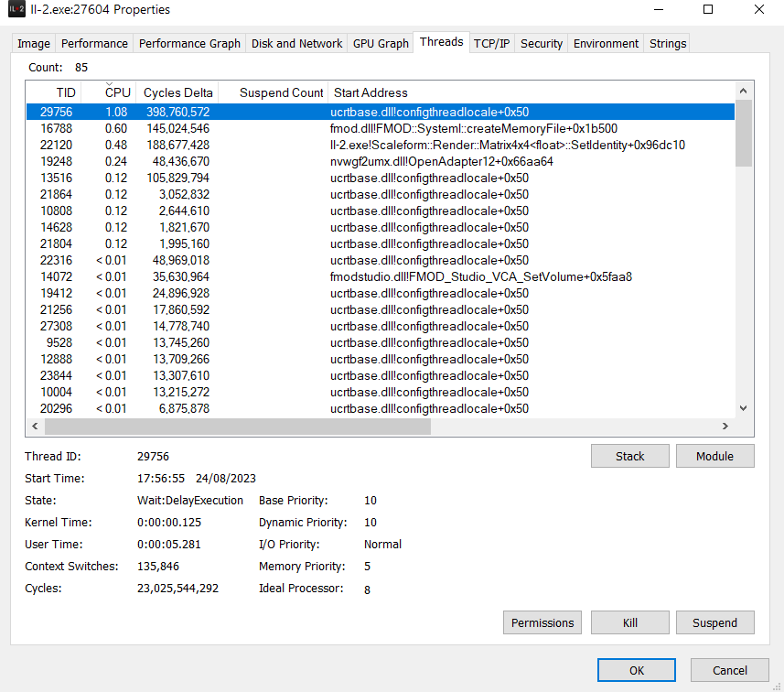Open the GPU Graph tab
Screen dimensions: 784x692
point(381,44)
